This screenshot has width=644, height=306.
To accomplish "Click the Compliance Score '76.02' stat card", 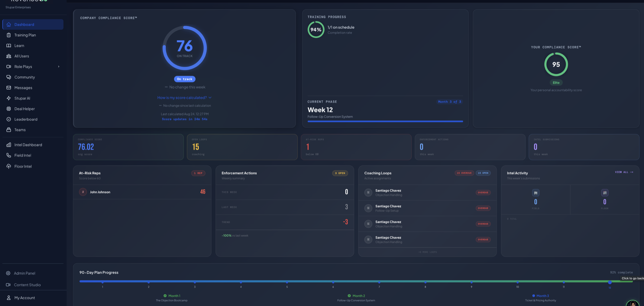I will click(128, 147).
